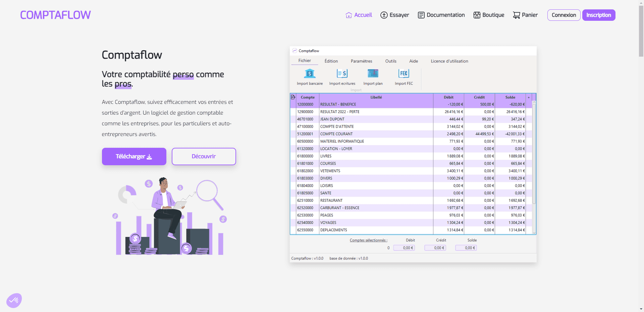Click the Import ecritures icon
Viewport: 644px width, 312px height.
pyautogui.click(x=342, y=73)
